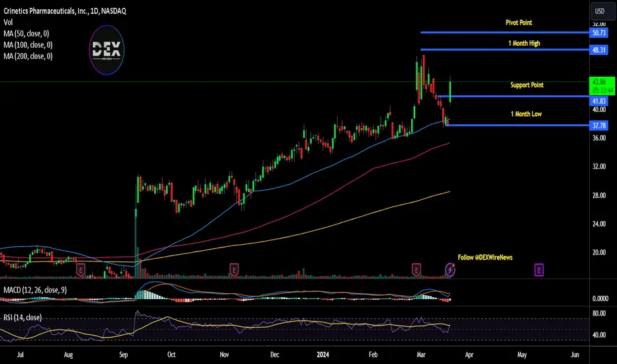The image size is (617, 364).
Task: Click the 32.00 price axis label
Action: (x=599, y=167)
